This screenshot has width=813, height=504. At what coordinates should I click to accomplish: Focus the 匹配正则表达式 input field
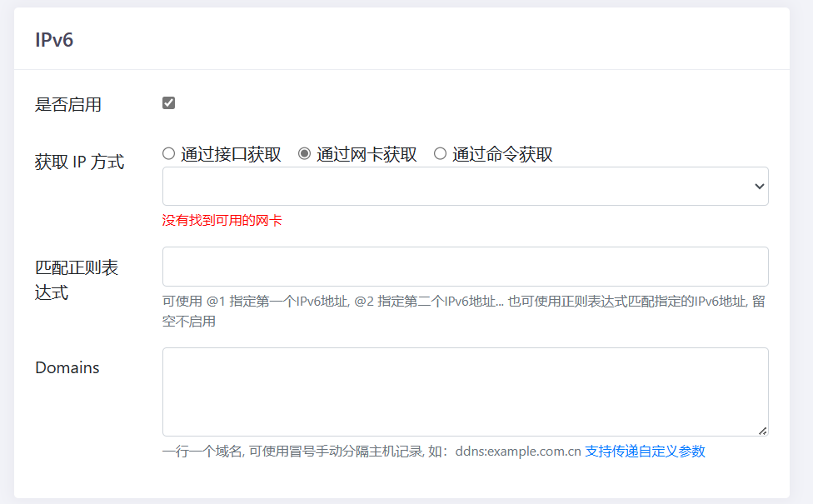click(x=465, y=267)
